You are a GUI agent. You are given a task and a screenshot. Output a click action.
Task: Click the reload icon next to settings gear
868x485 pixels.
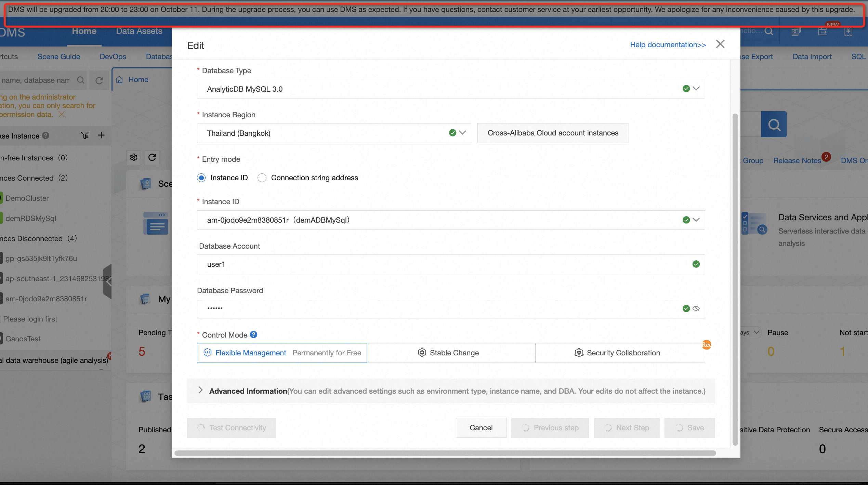tap(152, 157)
